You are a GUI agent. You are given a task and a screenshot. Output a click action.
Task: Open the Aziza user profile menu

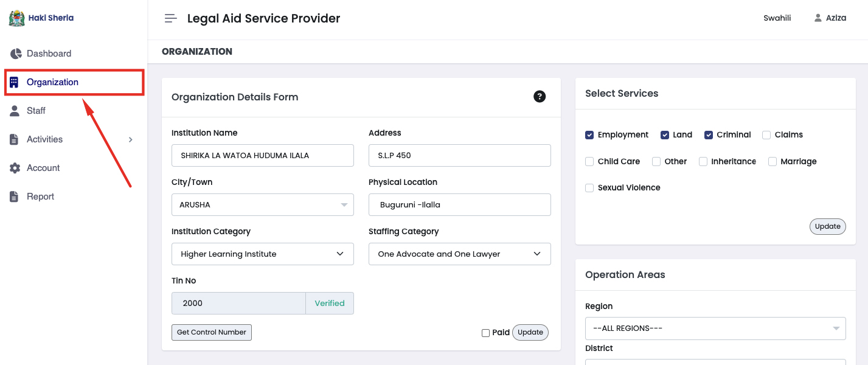coord(830,18)
